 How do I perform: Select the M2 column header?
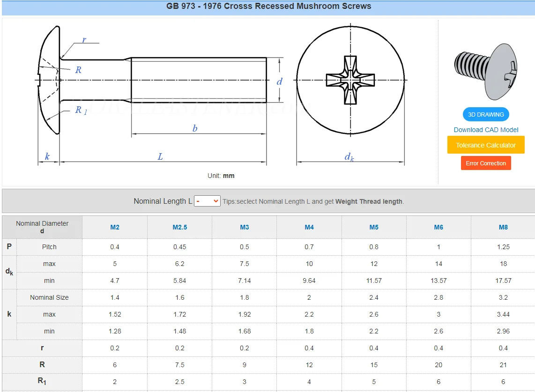coord(115,227)
